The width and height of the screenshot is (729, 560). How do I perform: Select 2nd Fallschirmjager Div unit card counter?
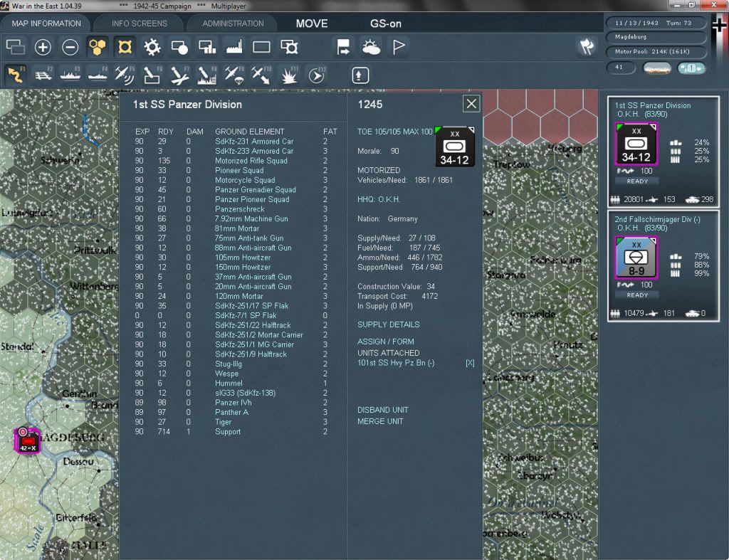(636, 257)
